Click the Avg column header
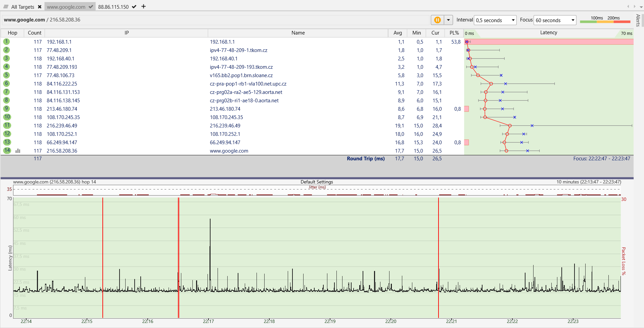 398,33
